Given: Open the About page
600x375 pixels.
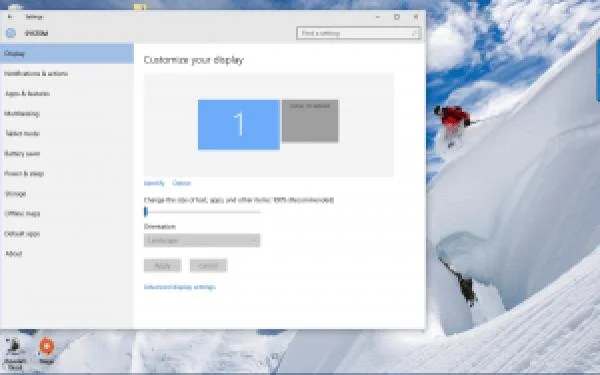Looking at the screenshot, I should [x=67, y=254].
